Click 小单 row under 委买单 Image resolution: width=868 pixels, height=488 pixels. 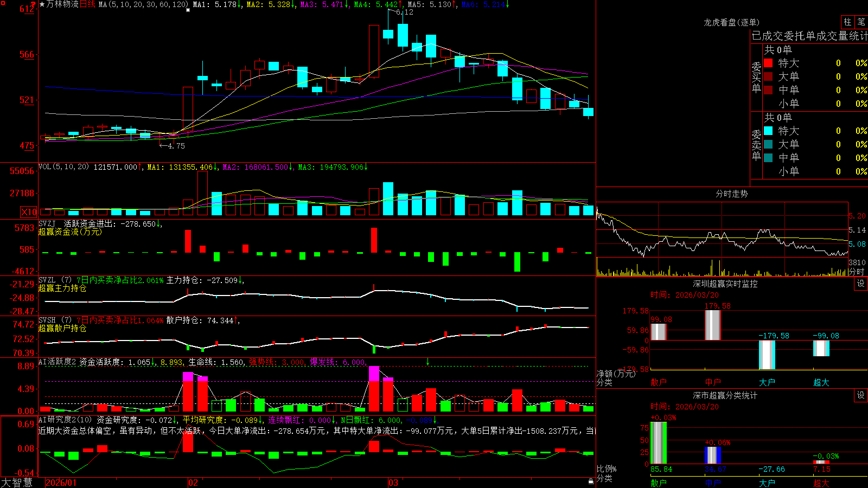[x=815, y=104]
